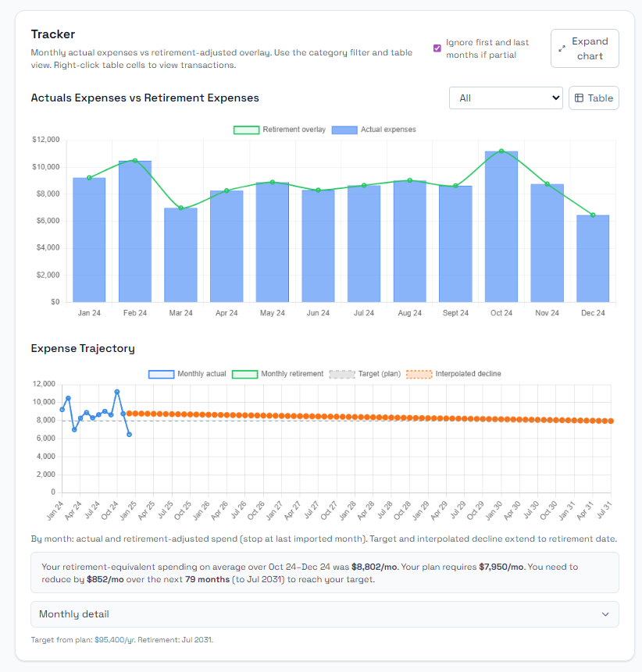Click the Apr 24 expense bar
This screenshot has width=642, height=672.
point(226,247)
